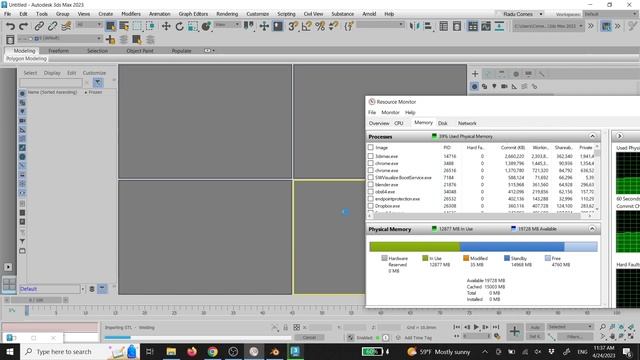Check the 3dsmax.exe process checkbox

(371, 156)
